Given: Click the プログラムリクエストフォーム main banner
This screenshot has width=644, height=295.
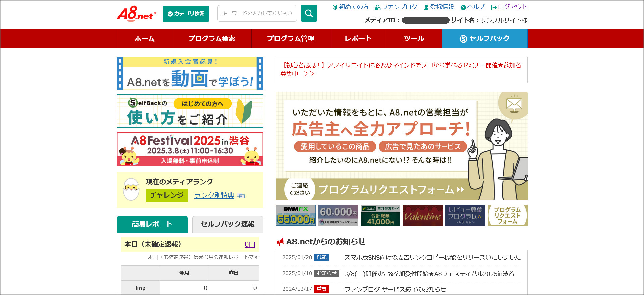Looking at the screenshot, I should [x=402, y=146].
